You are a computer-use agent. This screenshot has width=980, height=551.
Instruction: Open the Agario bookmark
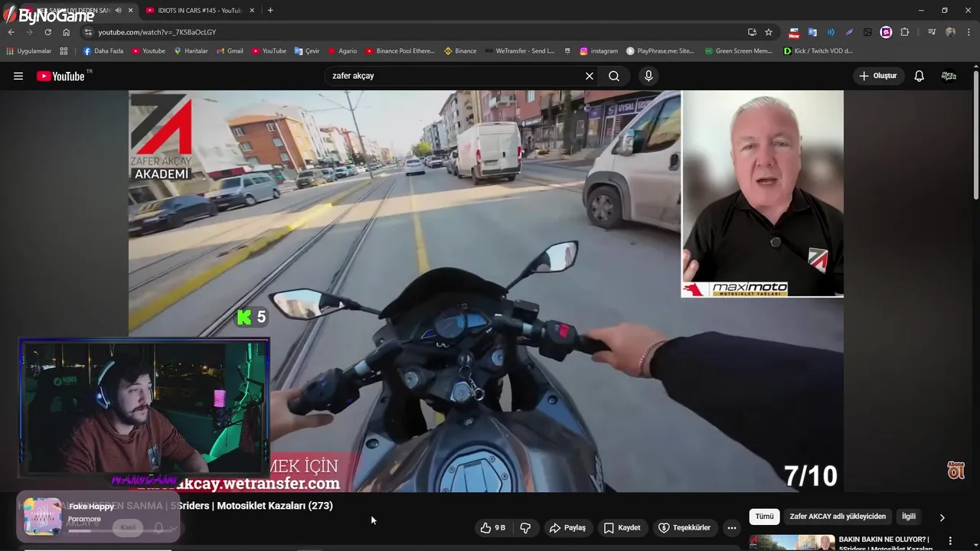point(342,51)
